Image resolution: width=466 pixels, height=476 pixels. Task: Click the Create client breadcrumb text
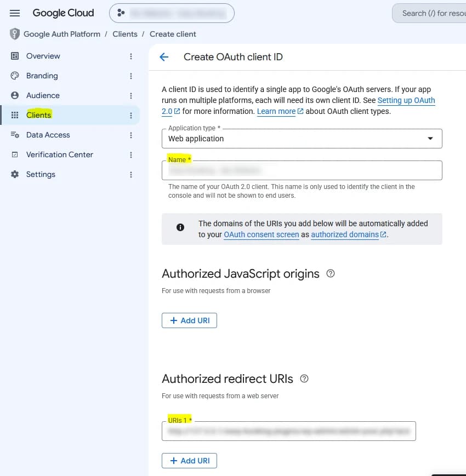click(x=173, y=34)
